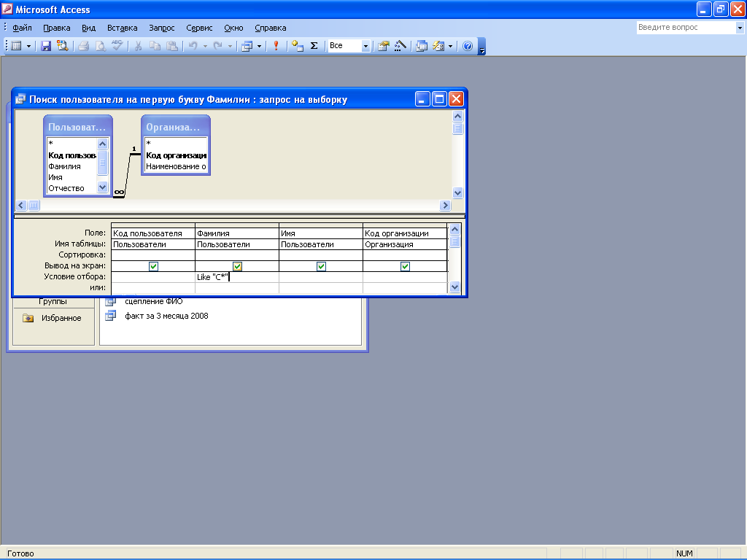Click the 'Введите вопрос' help input box
747x560 pixels.
[686, 28]
